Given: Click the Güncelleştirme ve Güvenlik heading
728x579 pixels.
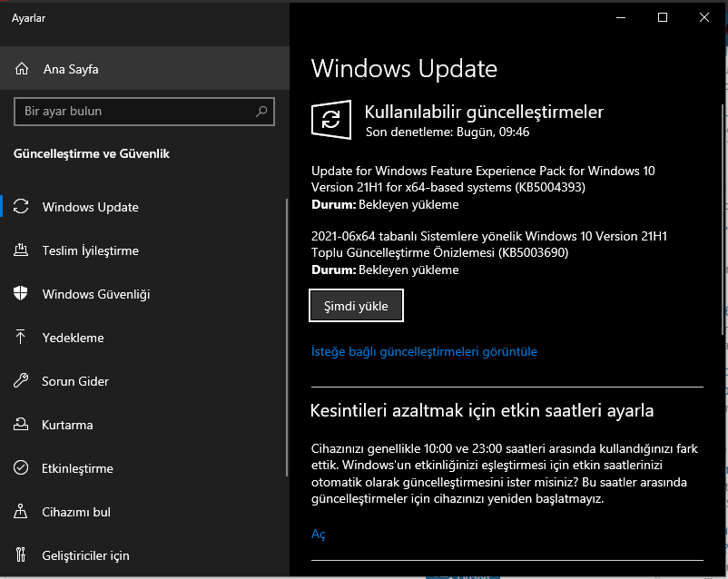Looking at the screenshot, I should (x=92, y=153).
